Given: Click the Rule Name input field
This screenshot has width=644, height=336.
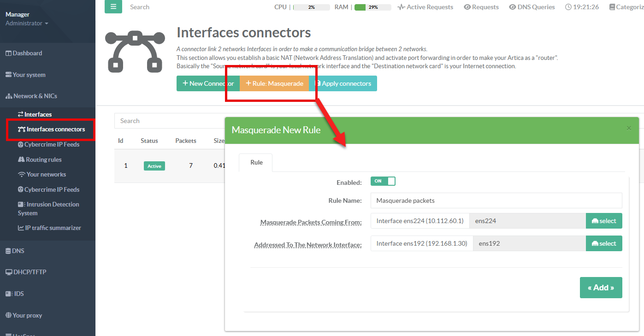Looking at the screenshot, I should pyautogui.click(x=496, y=200).
